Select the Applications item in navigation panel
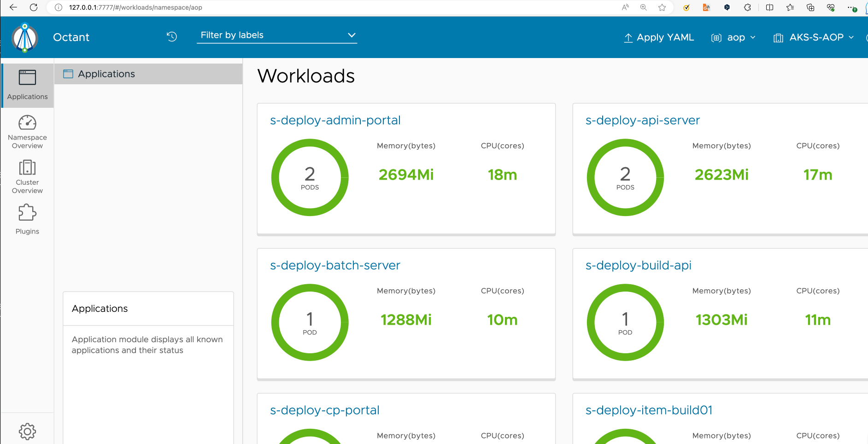This screenshot has width=868, height=444. [148, 74]
